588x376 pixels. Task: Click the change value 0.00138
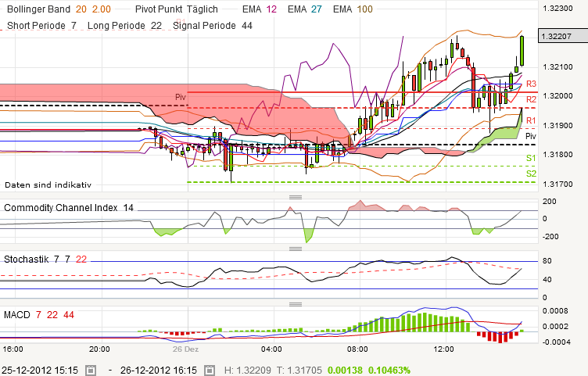(x=345, y=371)
